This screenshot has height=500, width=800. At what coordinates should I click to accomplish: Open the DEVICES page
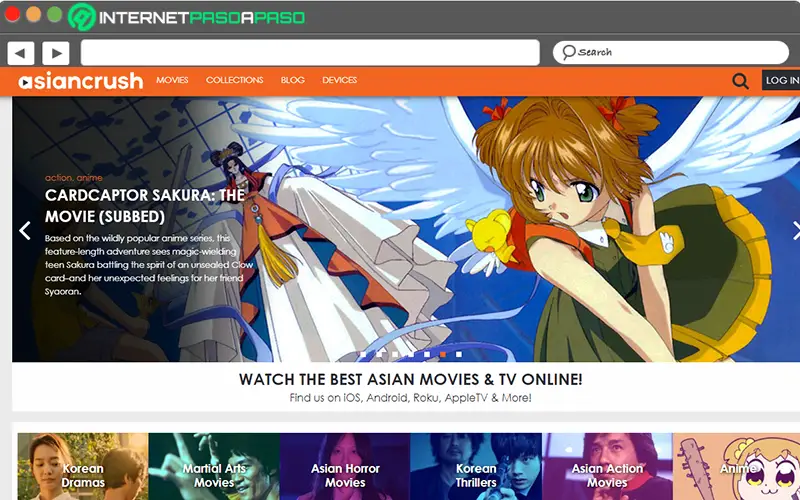tap(340, 80)
